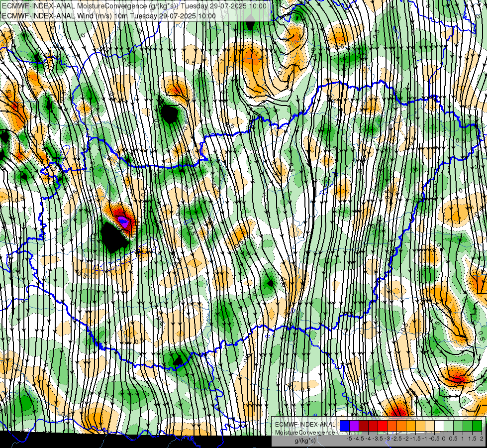The height and width of the screenshot is (448, 487).
Task: Select the legend text MoistureConvergence
Action: click(x=305, y=433)
